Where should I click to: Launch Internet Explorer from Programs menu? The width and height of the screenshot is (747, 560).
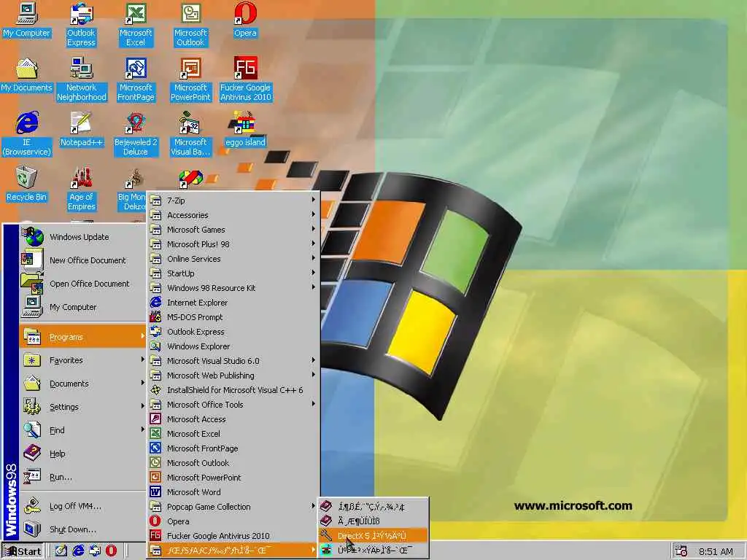tap(233, 303)
